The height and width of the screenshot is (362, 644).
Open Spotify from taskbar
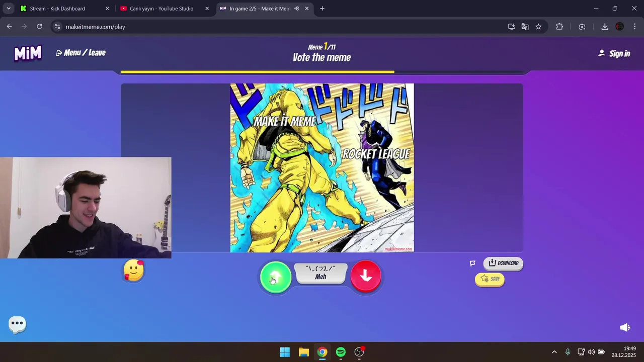click(341, 352)
